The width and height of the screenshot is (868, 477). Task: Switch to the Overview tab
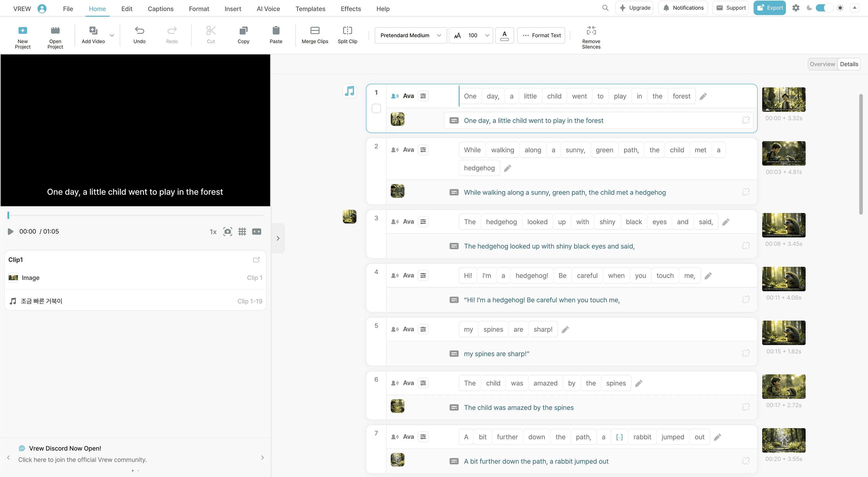(822, 64)
